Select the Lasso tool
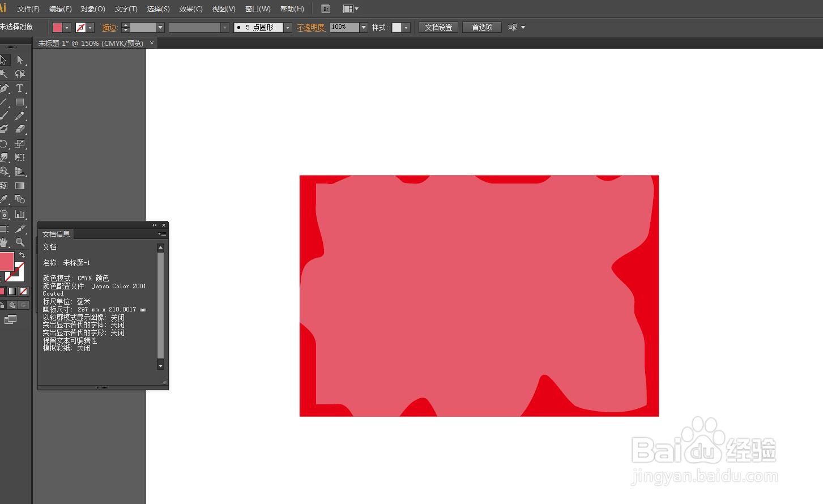The image size is (823, 504). (20, 74)
